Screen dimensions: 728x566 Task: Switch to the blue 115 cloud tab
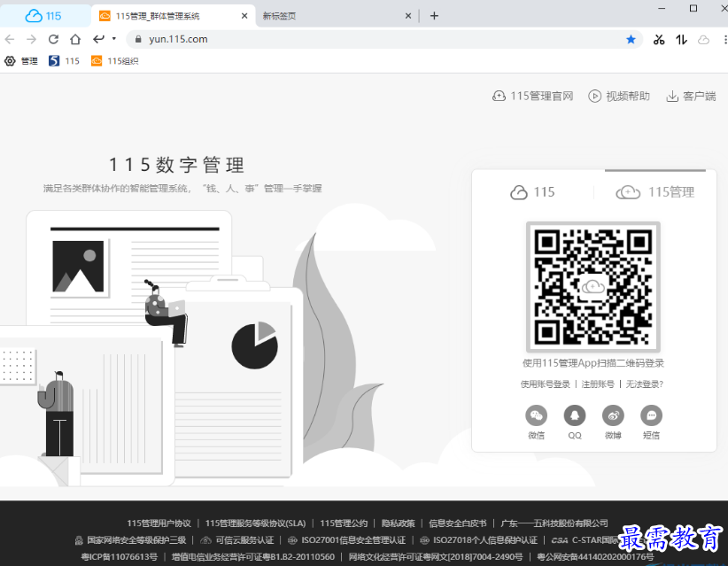pos(45,16)
